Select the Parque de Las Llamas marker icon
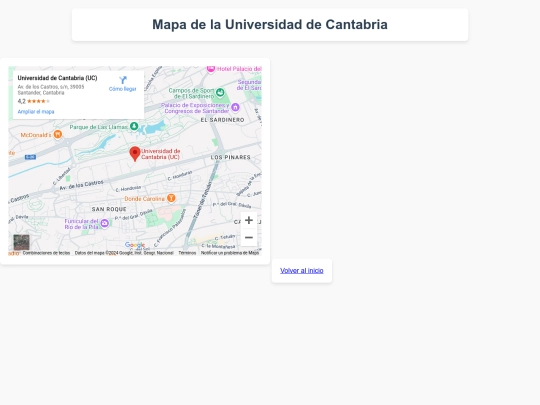 134,126
